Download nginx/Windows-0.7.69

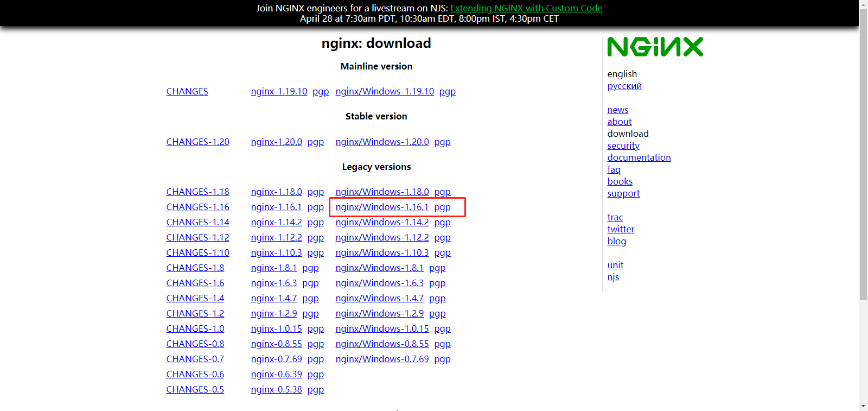coord(382,359)
